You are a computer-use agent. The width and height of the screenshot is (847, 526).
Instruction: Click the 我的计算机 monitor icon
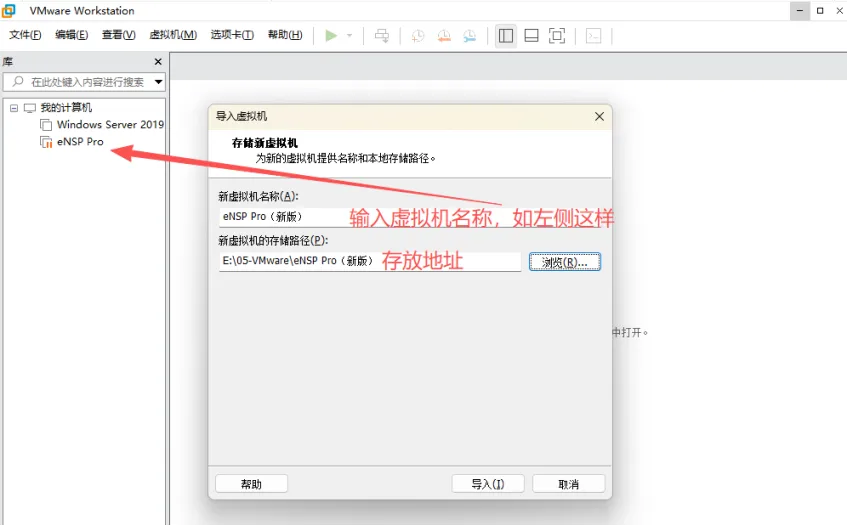click(x=30, y=108)
